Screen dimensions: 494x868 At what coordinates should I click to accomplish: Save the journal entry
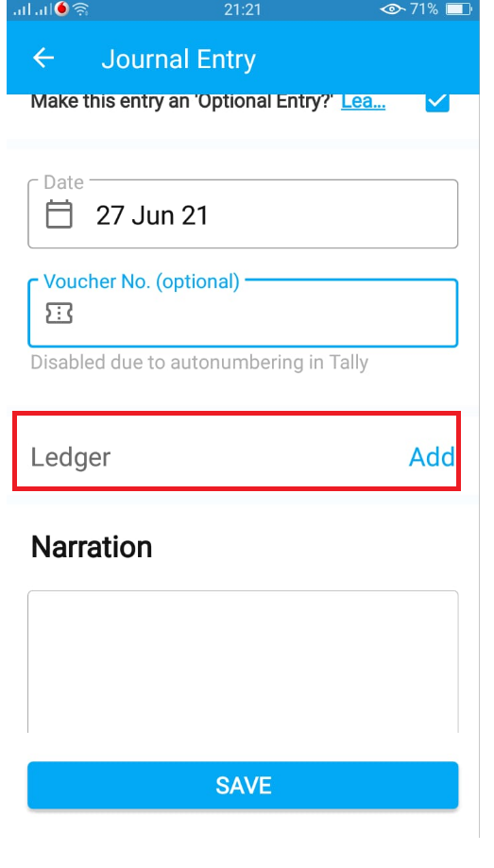tap(243, 785)
